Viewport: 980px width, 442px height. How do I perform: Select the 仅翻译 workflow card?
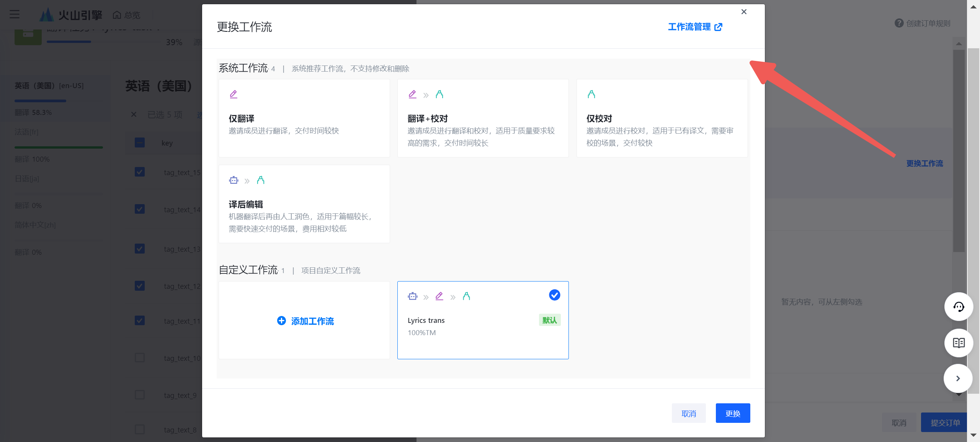304,118
